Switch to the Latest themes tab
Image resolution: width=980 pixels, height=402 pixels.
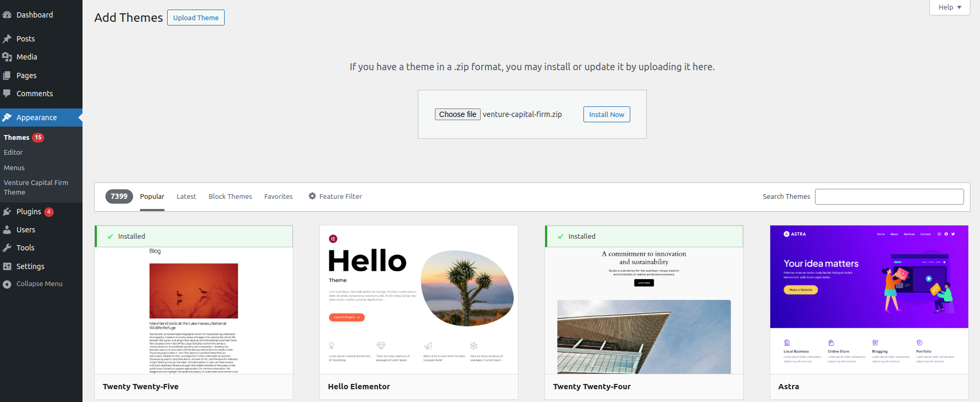point(186,196)
